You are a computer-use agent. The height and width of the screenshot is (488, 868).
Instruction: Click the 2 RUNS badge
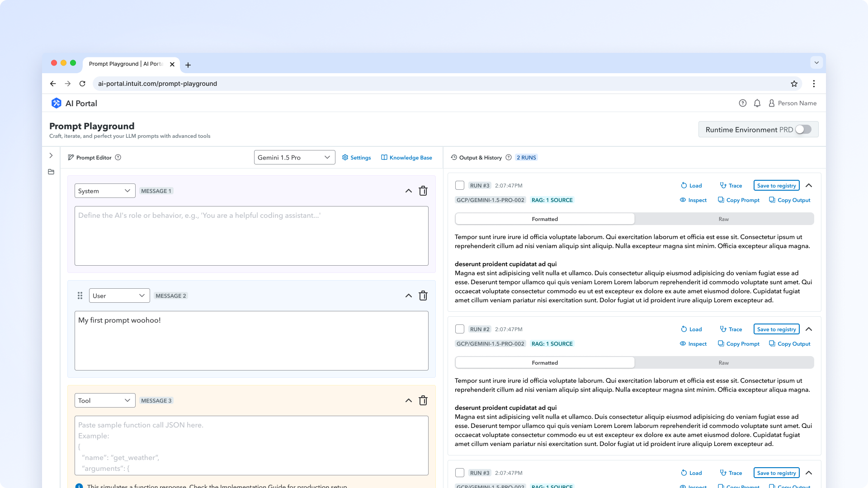tap(526, 157)
